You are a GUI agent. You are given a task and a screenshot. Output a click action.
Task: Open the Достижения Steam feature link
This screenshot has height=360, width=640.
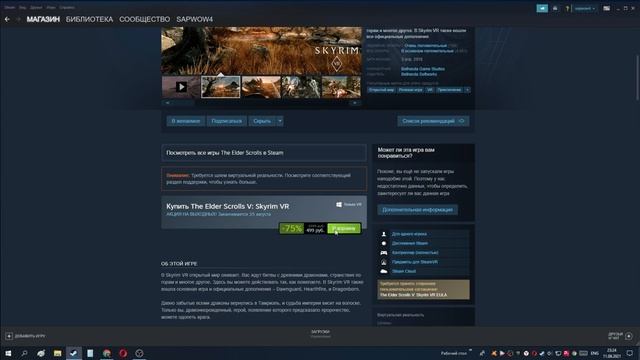(x=410, y=243)
